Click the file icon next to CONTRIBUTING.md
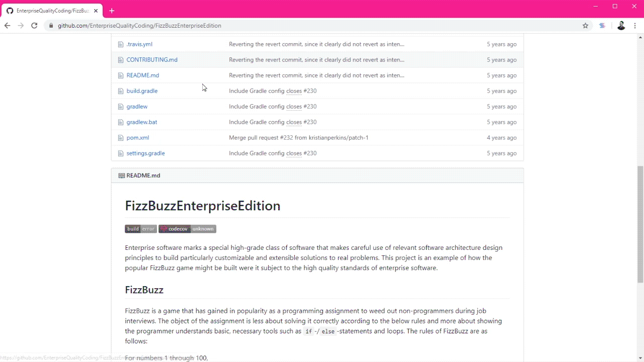The image size is (644, 362). pyautogui.click(x=120, y=60)
